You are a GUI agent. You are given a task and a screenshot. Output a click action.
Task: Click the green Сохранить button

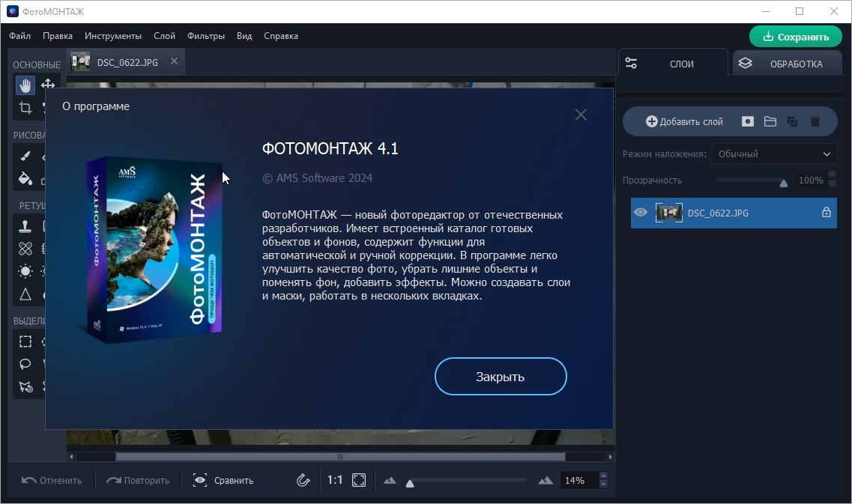[x=796, y=37]
